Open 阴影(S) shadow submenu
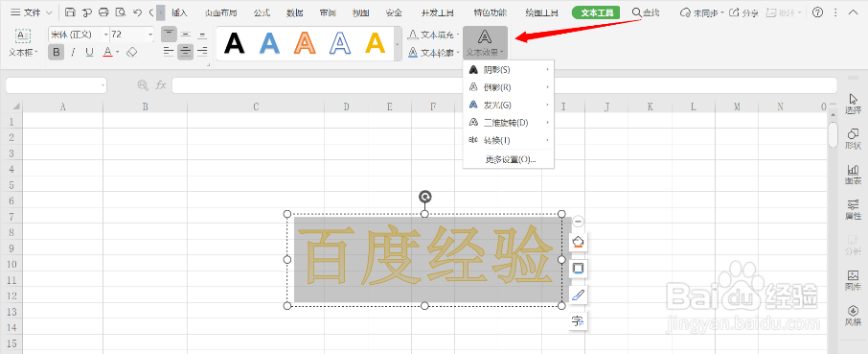This screenshot has height=354, width=868. [509, 70]
